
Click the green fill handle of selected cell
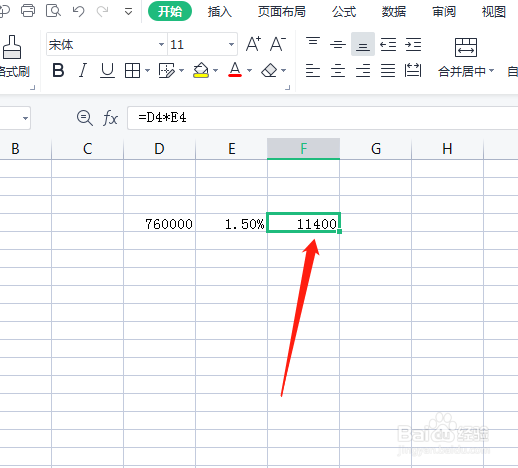click(x=339, y=231)
